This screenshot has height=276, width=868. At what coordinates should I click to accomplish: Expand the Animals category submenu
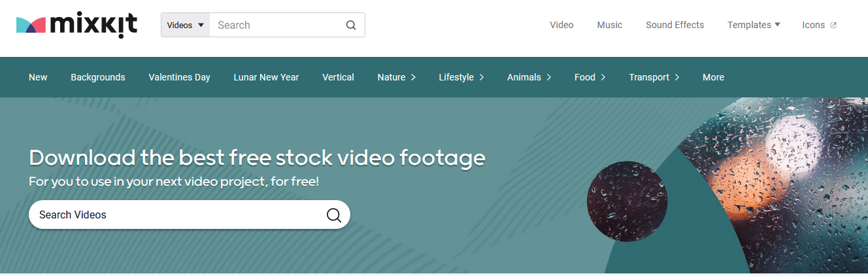point(529,77)
